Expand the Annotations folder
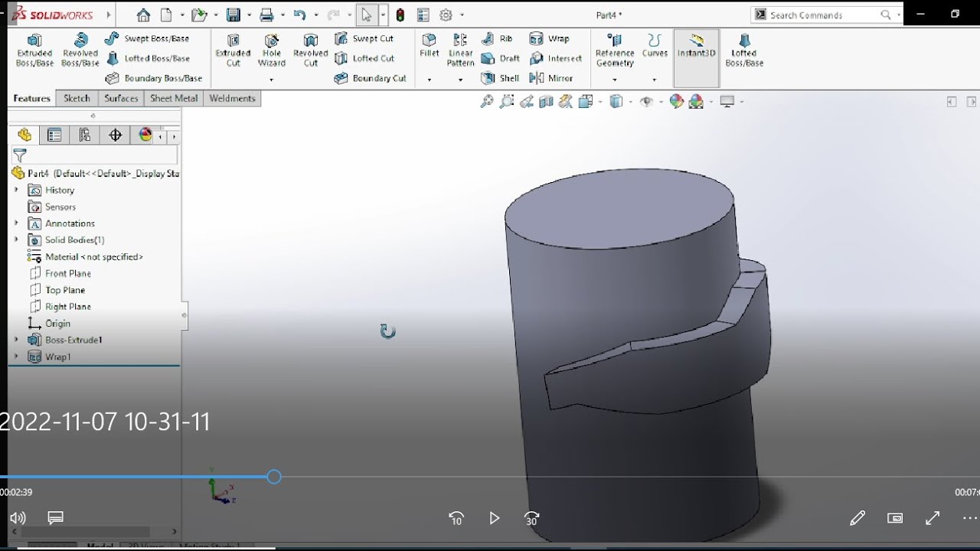 tap(16, 223)
